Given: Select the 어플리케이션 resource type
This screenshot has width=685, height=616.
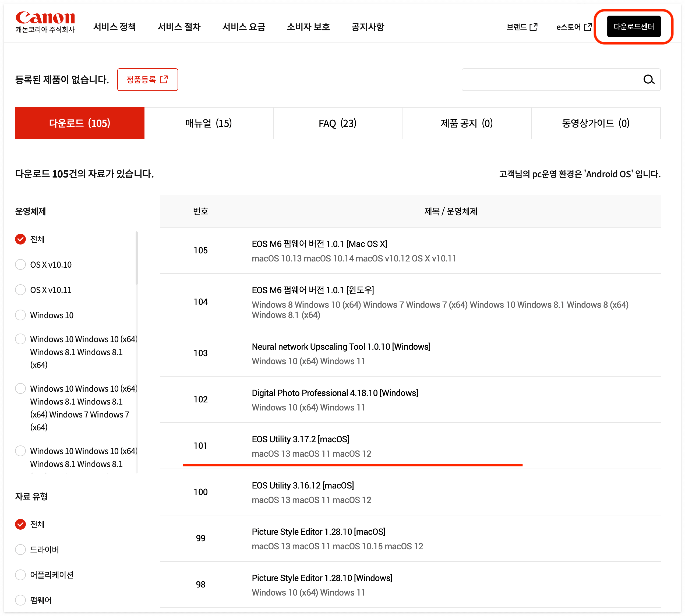Looking at the screenshot, I should 21,575.
